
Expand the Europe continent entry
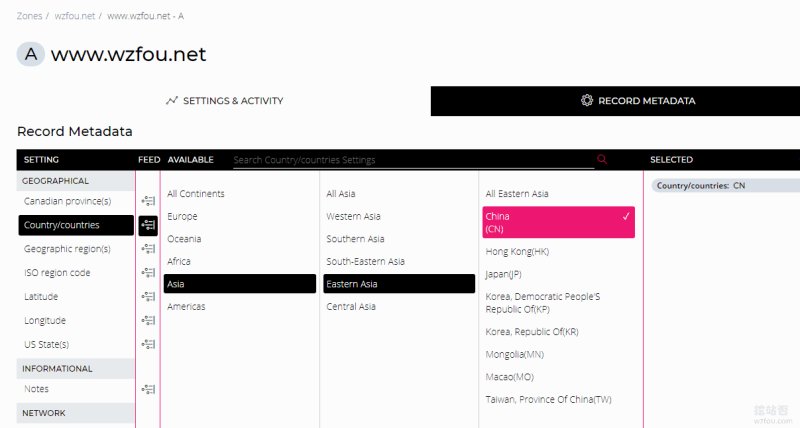tap(182, 216)
